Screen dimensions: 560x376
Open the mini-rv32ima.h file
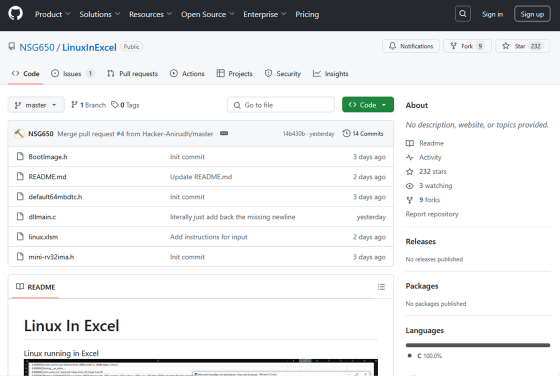51,257
